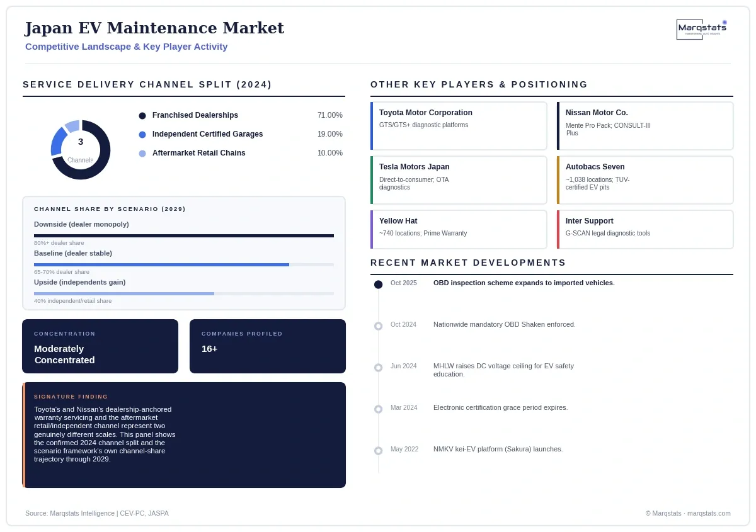This screenshot has width=756, height=532.
Task: Click the Marqstats logo
Action: pyautogui.click(x=702, y=30)
